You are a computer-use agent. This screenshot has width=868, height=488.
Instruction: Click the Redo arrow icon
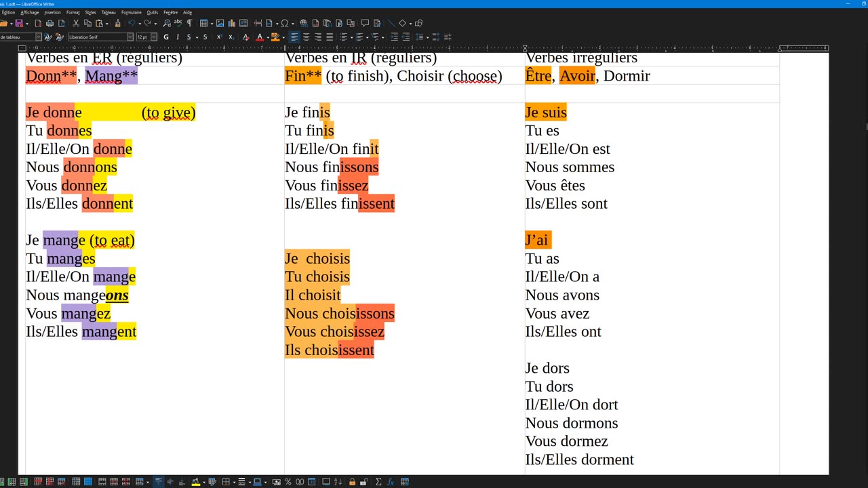coord(147,23)
